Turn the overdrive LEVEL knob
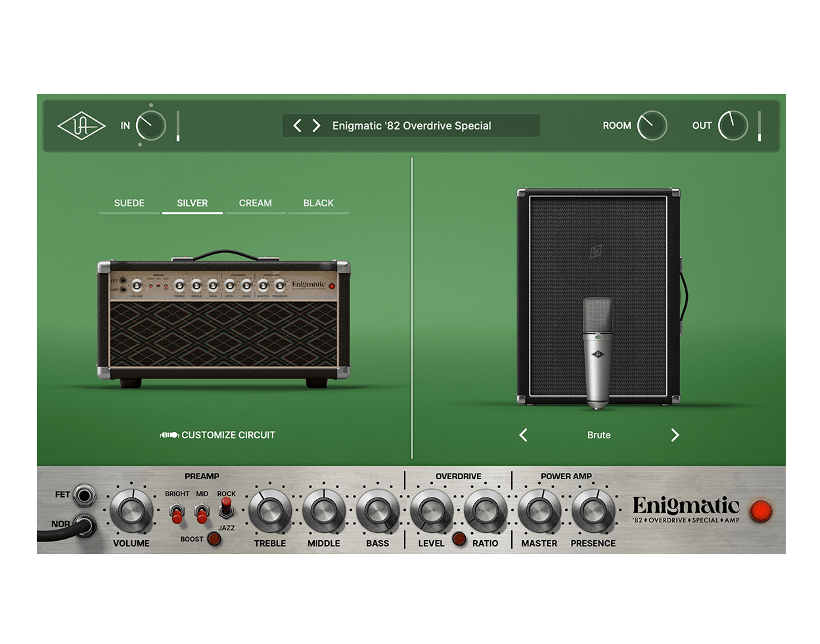Image resolution: width=820 pixels, height=644 pixels. point(432,511)
